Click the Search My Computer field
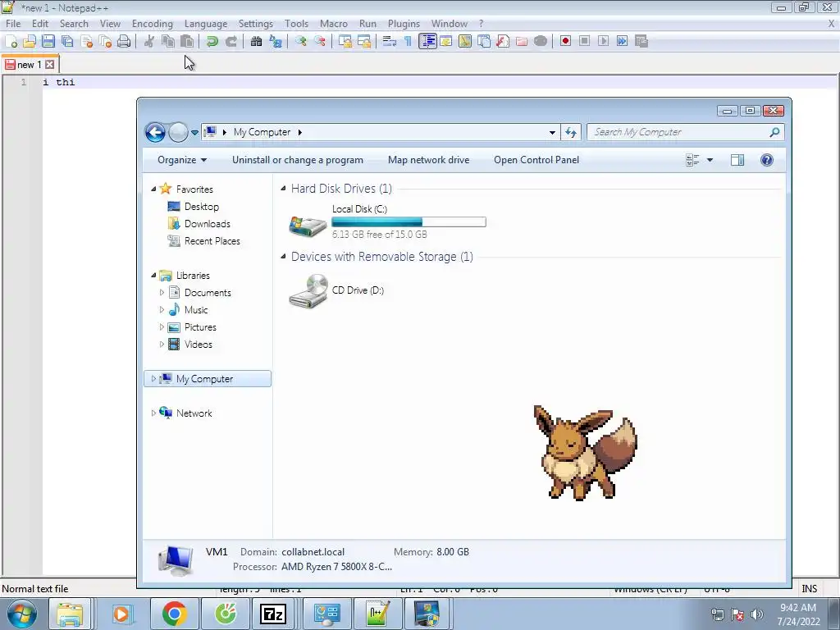This screenshot has height=630, width=840. (x=685, y=132)
